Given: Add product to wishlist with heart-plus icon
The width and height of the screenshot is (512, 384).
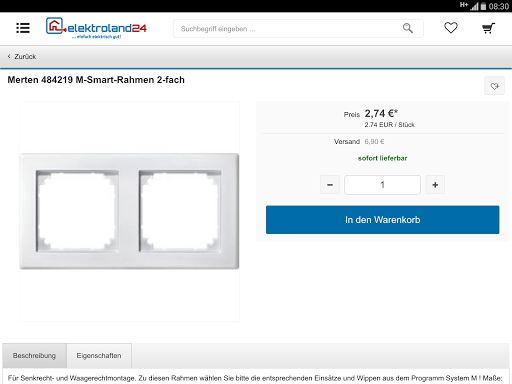Looking at the screenshot, I should pyautogui.click(x=494, y=86).
